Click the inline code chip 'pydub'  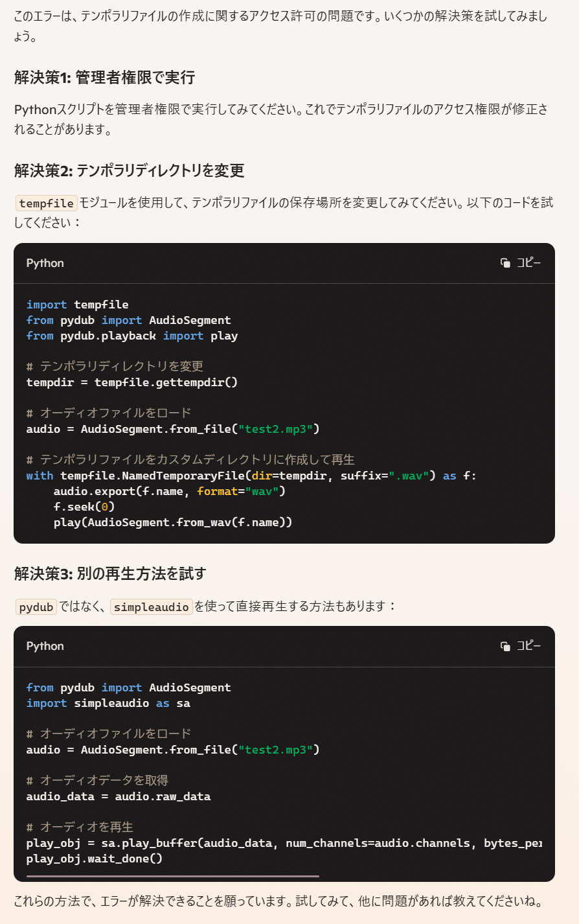(36, 607)
